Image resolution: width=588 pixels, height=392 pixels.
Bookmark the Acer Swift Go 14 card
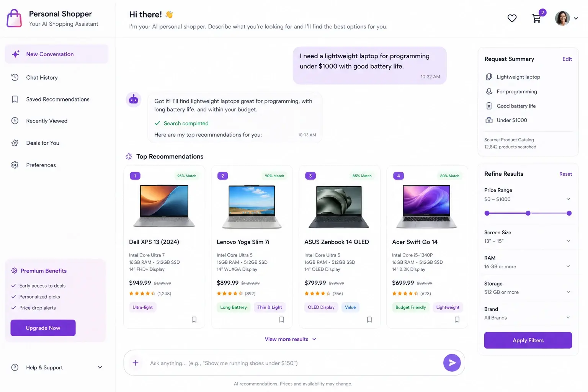coord(457,320)
